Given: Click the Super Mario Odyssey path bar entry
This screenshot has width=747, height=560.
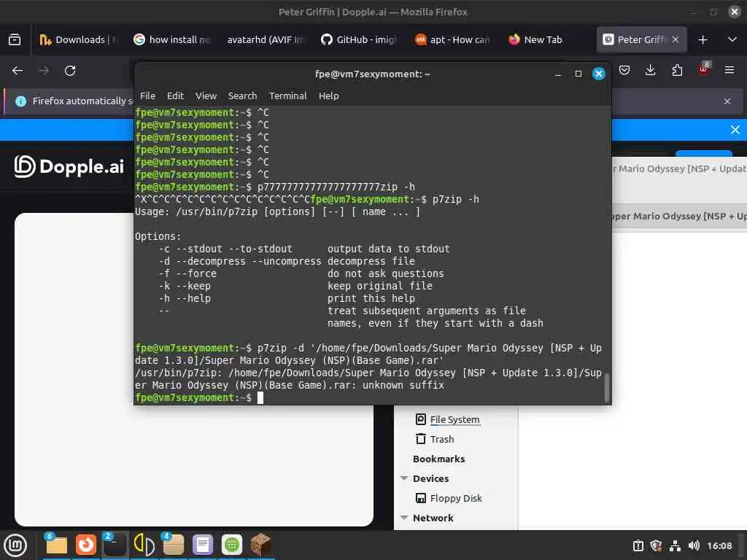Looking at the screenshot, I should coord(680,216).
